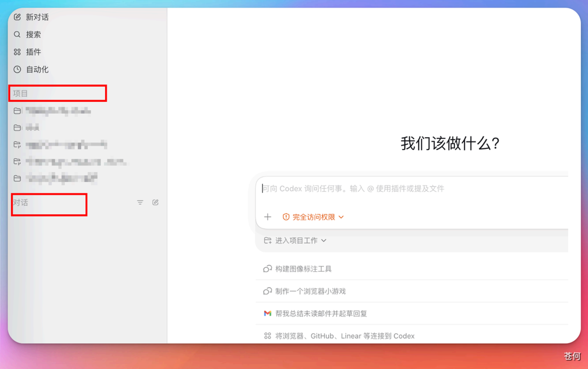
Task: Click the chevron next to 完全访问权限
Action: (341, 217)
